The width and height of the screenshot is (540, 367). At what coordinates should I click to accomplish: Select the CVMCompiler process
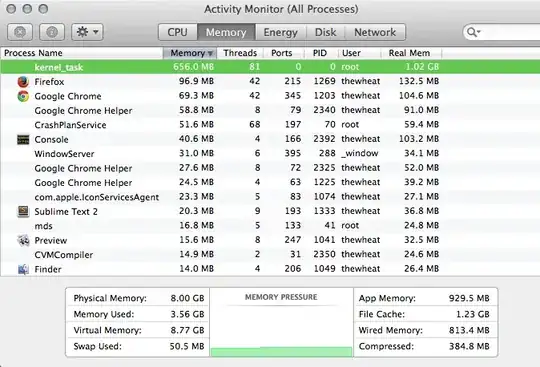[x=64, y=255]
